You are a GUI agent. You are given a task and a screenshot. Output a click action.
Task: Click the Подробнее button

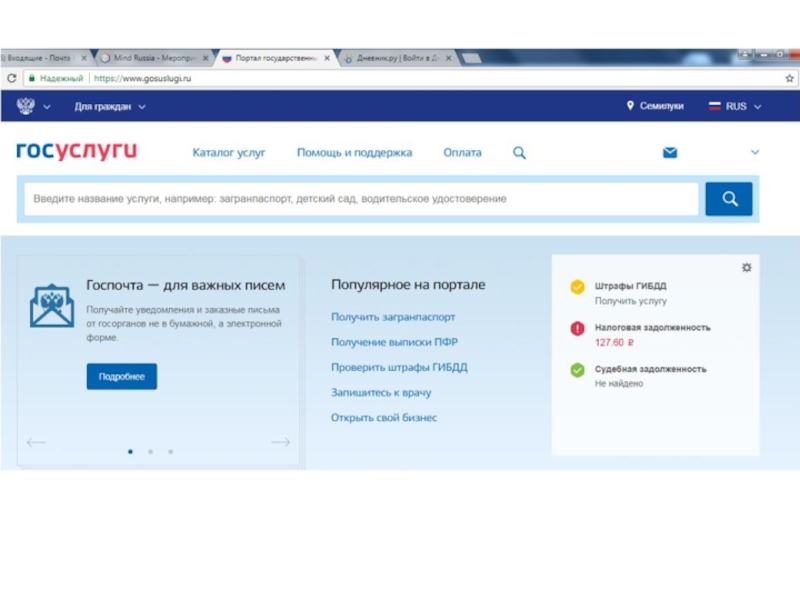tap(121, 377)
